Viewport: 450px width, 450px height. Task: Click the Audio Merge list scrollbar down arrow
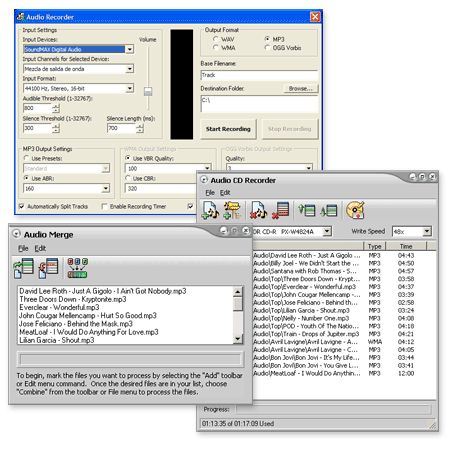(238, 339)
